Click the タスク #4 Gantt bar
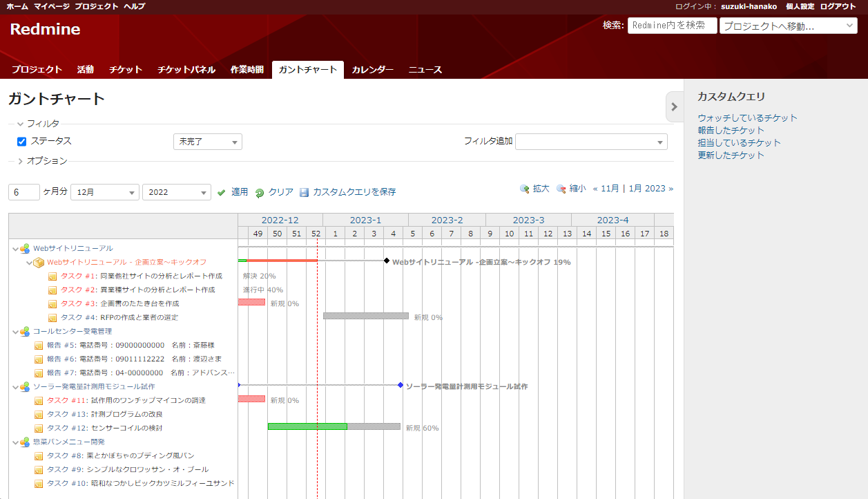The height and width of the screenshot is (499, 868). pos(366,316)
